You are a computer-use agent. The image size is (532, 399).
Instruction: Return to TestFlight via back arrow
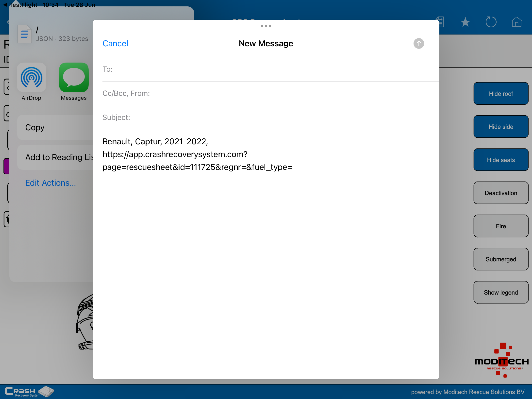20,5
